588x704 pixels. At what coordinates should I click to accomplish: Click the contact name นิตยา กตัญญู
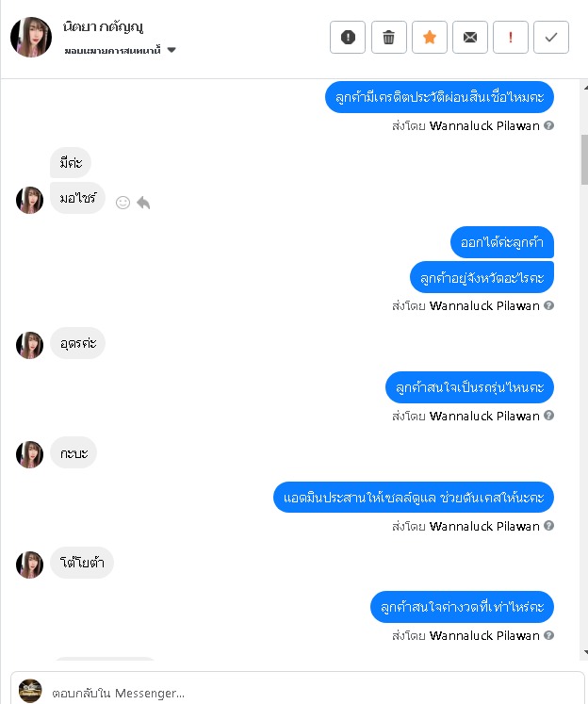point(103,27)
